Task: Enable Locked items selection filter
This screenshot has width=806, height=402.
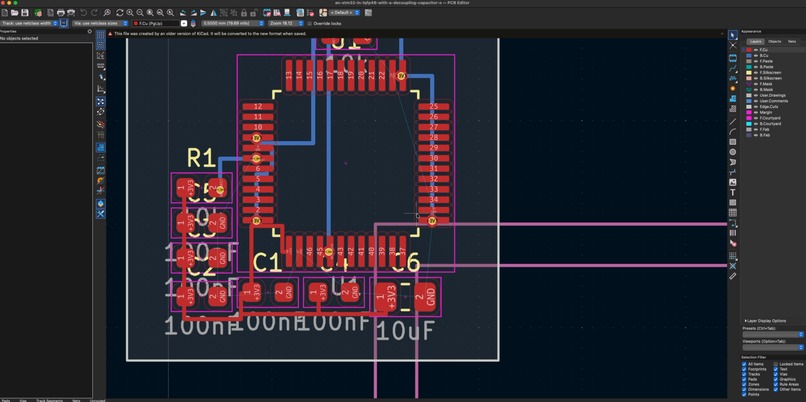Action: pos(776,364)
